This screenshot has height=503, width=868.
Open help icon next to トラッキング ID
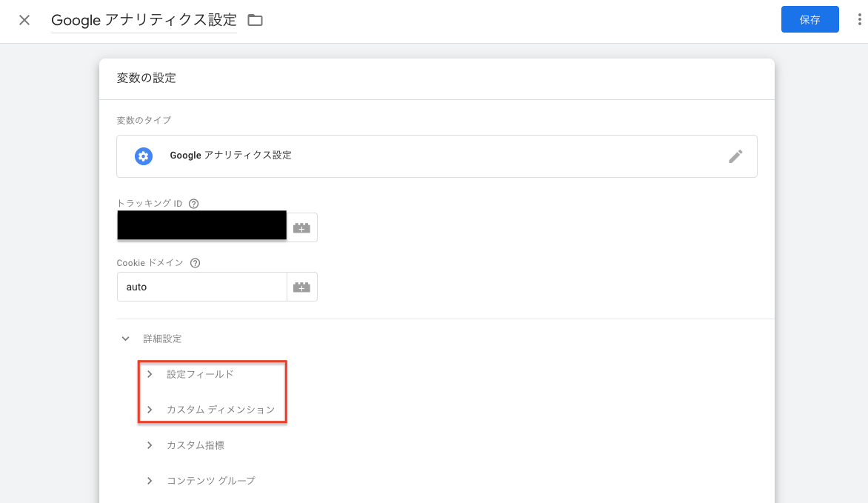click(x=194, y=203)
